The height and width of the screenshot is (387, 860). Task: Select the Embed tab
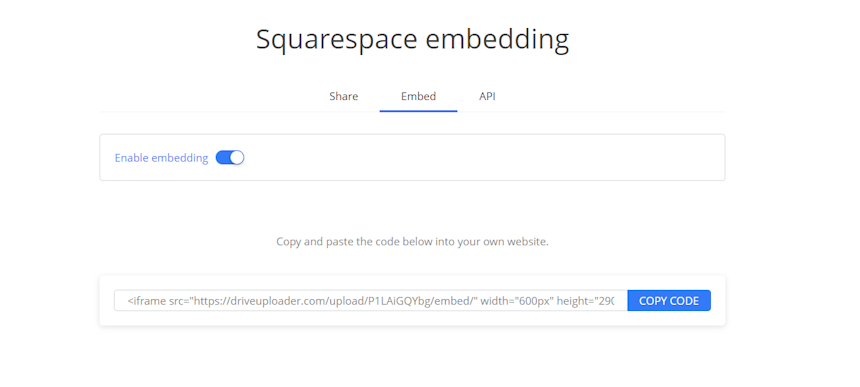tap(418, 96)
